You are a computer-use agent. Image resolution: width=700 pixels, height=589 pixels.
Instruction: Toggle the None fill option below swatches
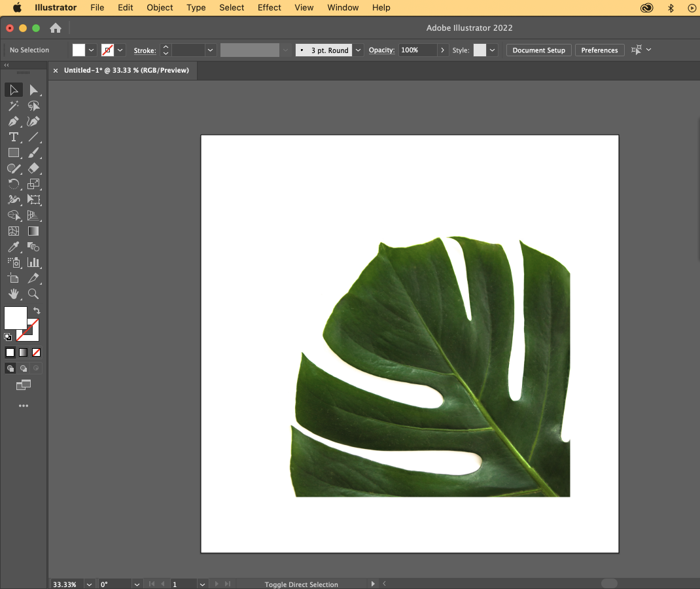point(37,352)
